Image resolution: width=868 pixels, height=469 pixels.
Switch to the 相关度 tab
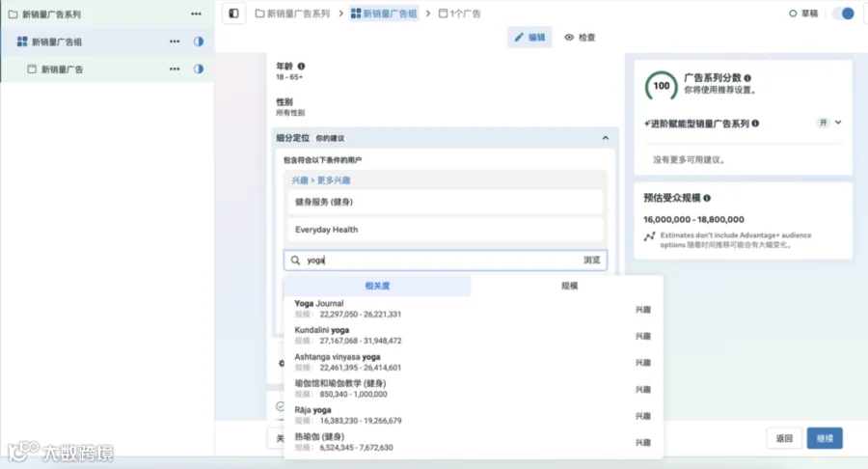[377, 286]
